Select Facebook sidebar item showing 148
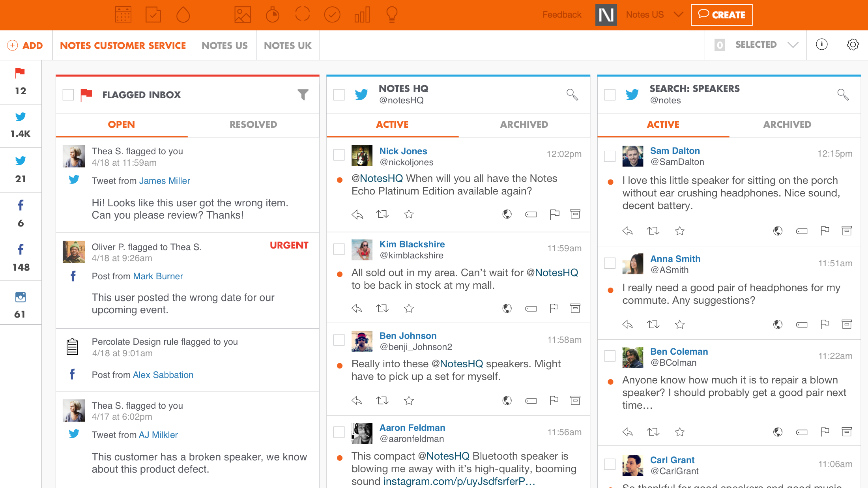 point(21,258)
